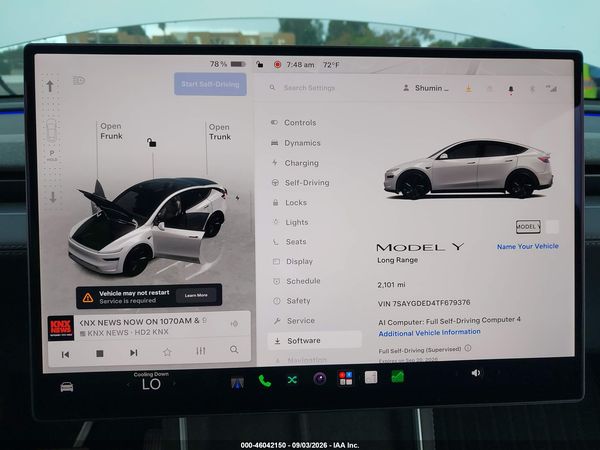
Task: Select Display in the settings list
Action: pos(293,262)
